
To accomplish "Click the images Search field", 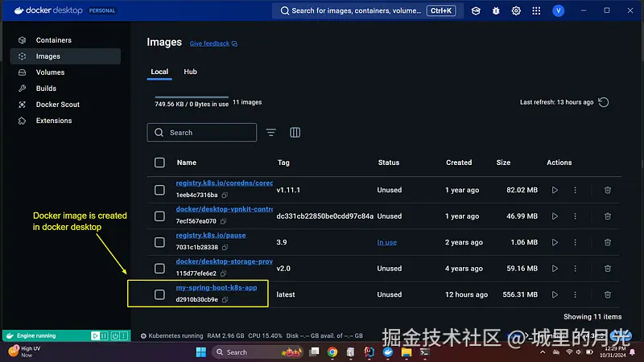I will [x=202, y=133].
